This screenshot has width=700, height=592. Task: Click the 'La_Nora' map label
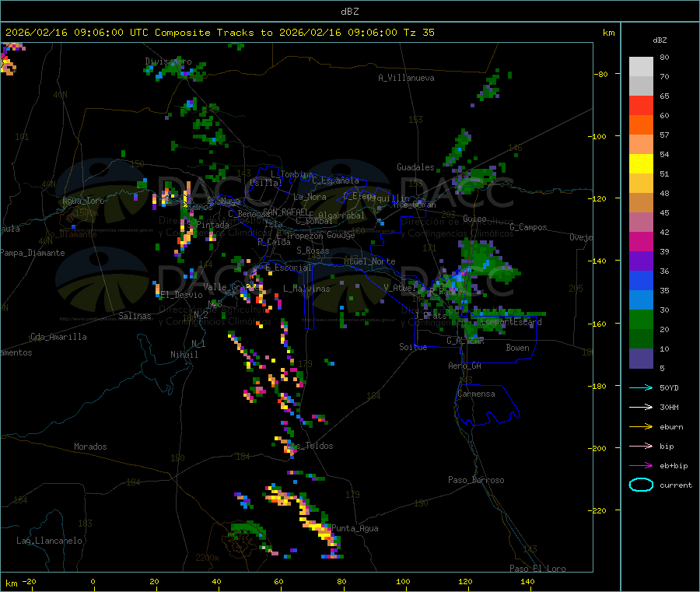(310, 197)
